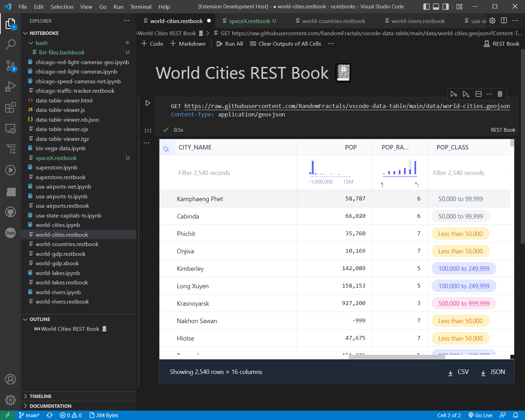Open the GitHub view in activity bar

tap(10, 212)
